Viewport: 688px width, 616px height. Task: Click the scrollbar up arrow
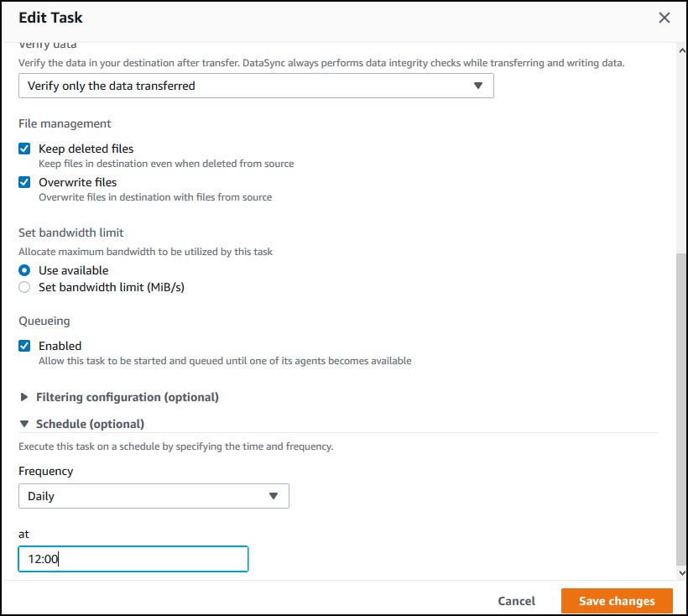pyautogui.click(x=682, y=50)
